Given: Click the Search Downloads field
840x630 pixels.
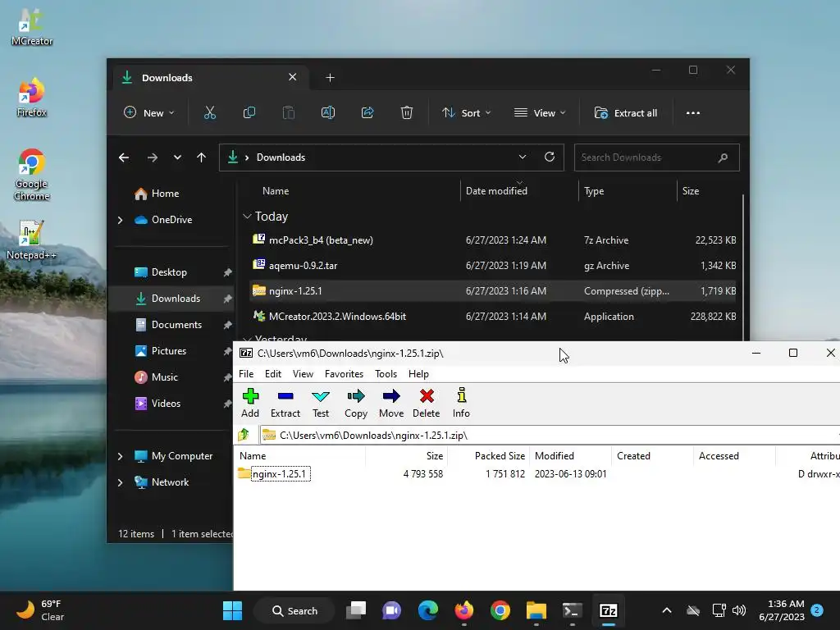Looking at the screenshot, I should (x=657, y=157).
